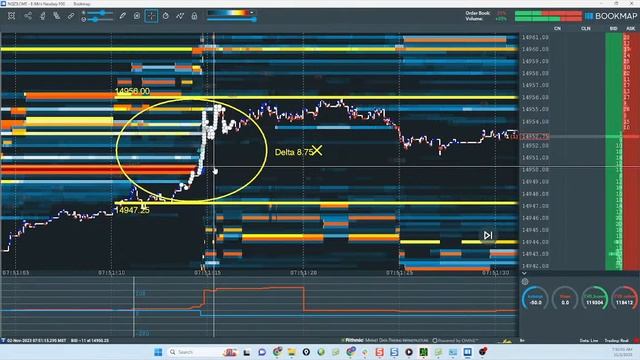Screen dimensions: 640x360
Task: Click the 0.0 gauge widget
Action: pyautogui.click(x=565, y=298)
